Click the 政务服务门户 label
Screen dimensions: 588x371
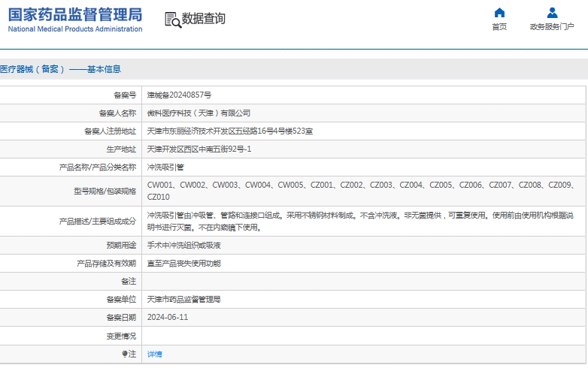(552, 26)
